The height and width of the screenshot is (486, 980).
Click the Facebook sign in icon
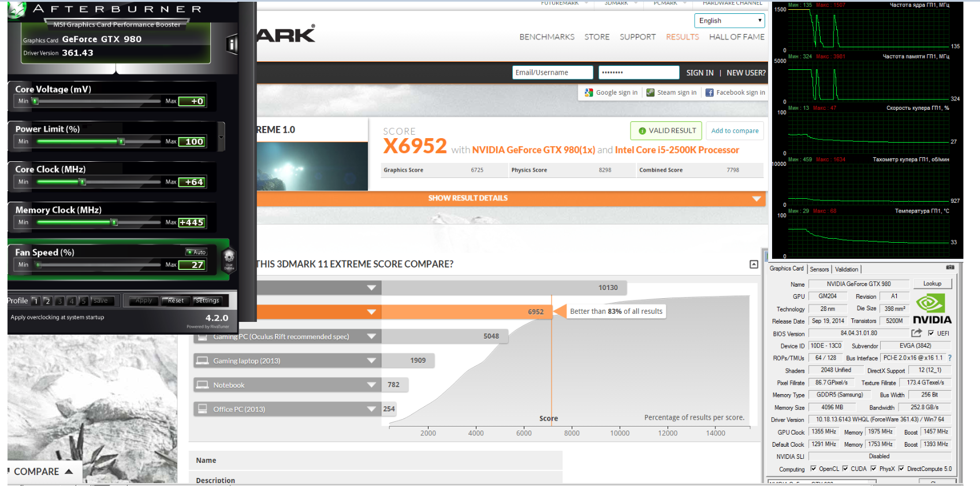tap(709, 92)
